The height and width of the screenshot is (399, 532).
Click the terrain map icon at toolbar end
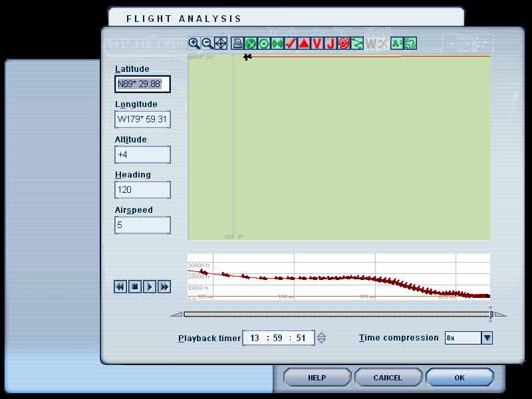click(x=410, y=44)
